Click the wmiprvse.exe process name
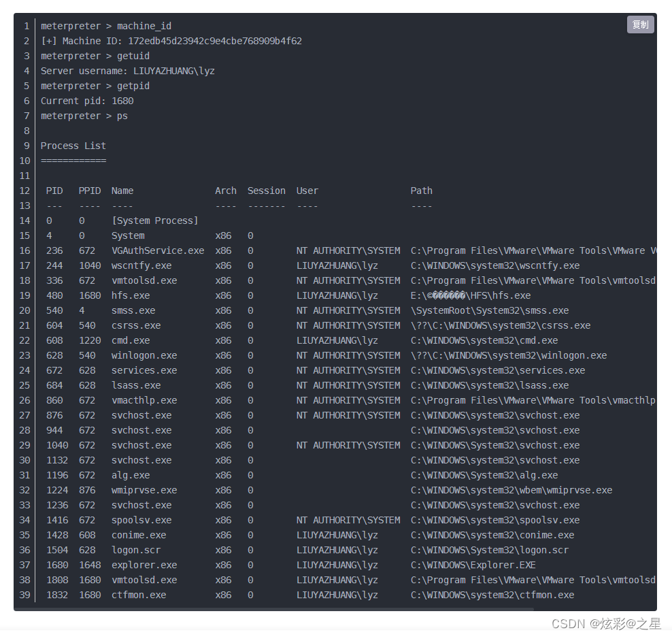 (x=144, y=490)
